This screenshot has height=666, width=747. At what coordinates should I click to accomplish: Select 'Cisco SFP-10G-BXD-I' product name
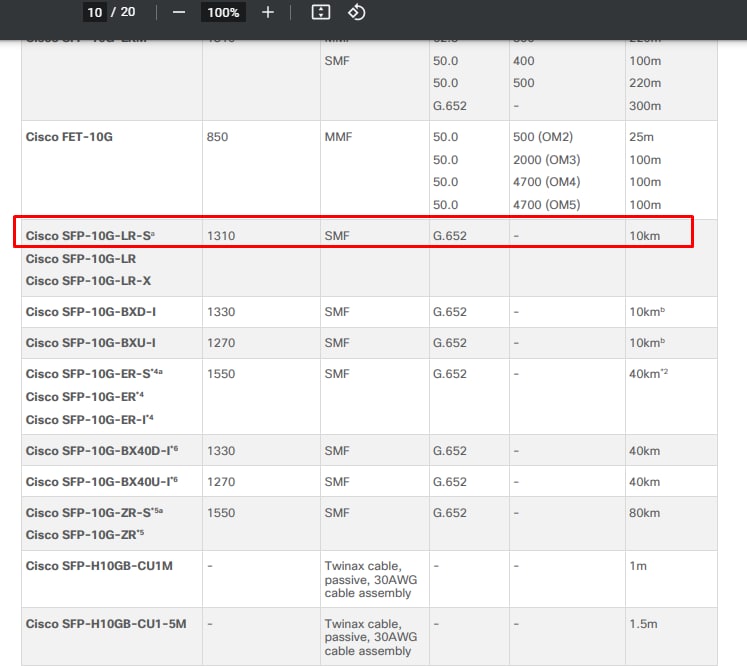91,312
